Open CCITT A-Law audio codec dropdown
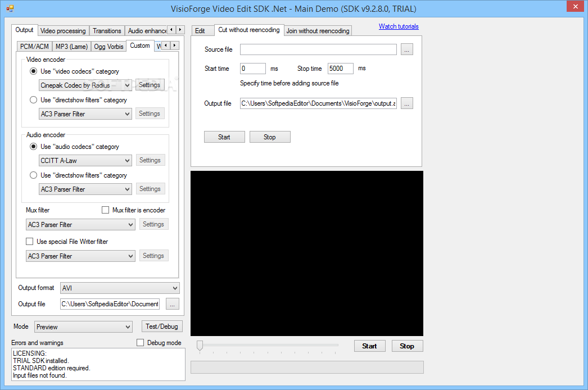Image resolution: width=588 pixels, height=390 pixels. [x=85, y=161]
